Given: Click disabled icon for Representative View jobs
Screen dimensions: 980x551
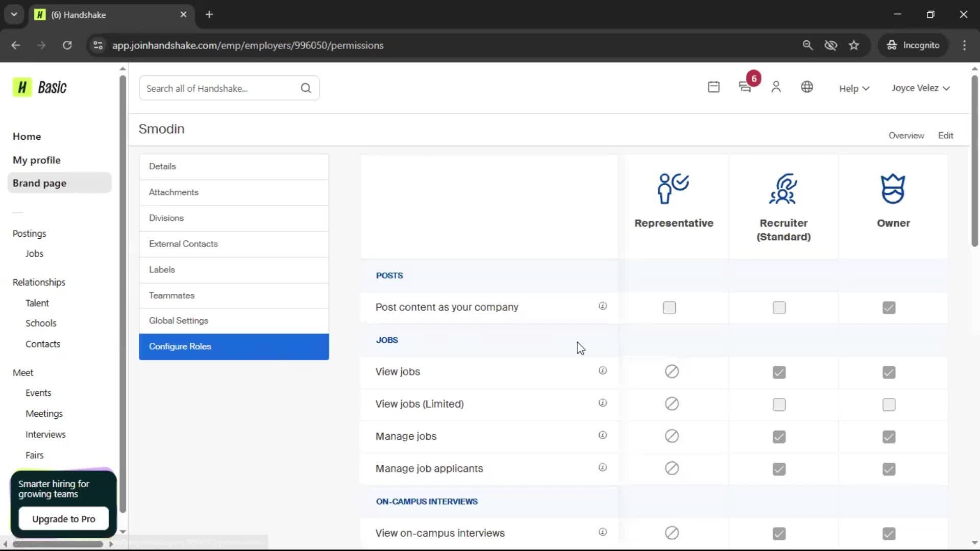Looking at the screenshot, I should tap(672, 371).
